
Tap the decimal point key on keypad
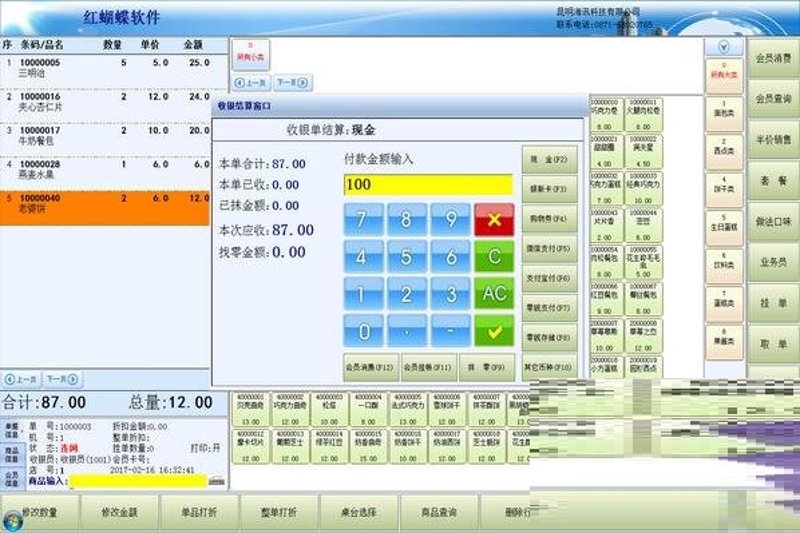click(x=407, y=332)
